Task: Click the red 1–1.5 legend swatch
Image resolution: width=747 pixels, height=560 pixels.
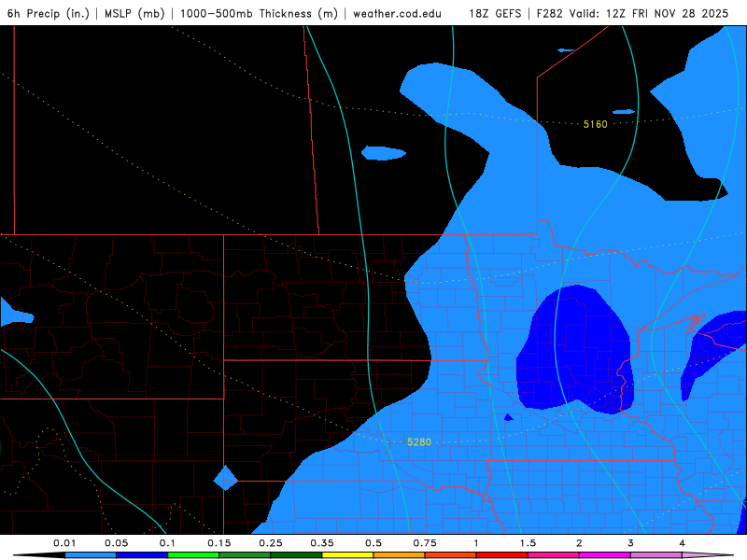Action: pyautogui.click(x=502, y=555)
